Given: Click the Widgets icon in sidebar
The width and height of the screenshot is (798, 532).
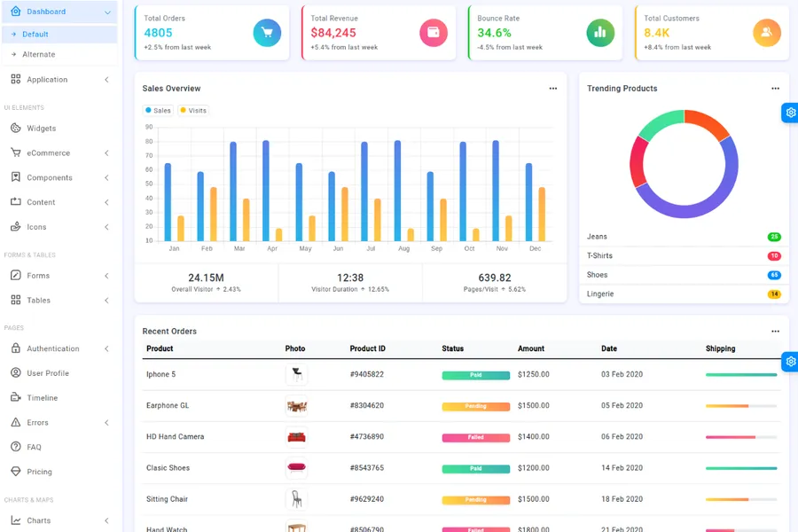Looking at the screenshot, I should 16,129.
